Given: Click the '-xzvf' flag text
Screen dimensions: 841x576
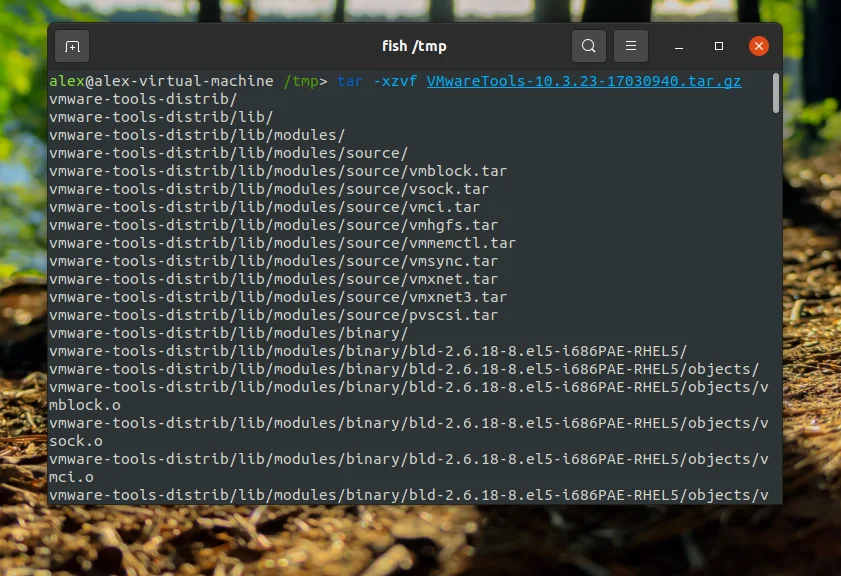Looking at the screenshot, I should (395, 81).
